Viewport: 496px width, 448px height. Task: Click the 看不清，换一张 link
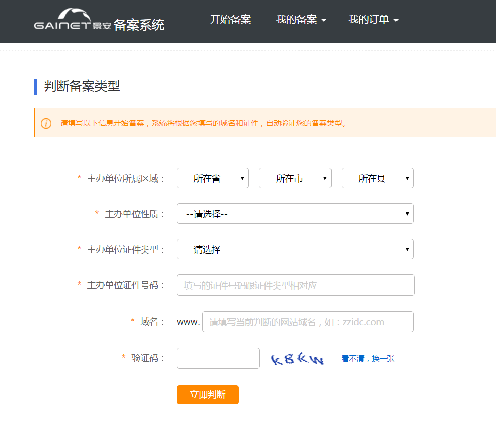click(x=368, y=359)
